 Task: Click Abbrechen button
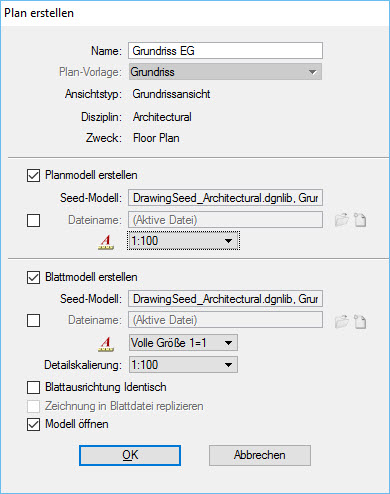(x=260, y=455)
